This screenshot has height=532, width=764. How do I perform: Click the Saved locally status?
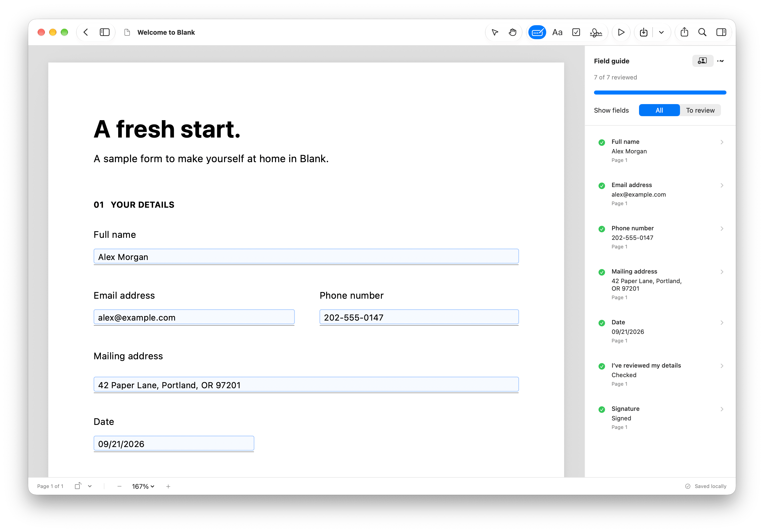click(x=705, y=486)
